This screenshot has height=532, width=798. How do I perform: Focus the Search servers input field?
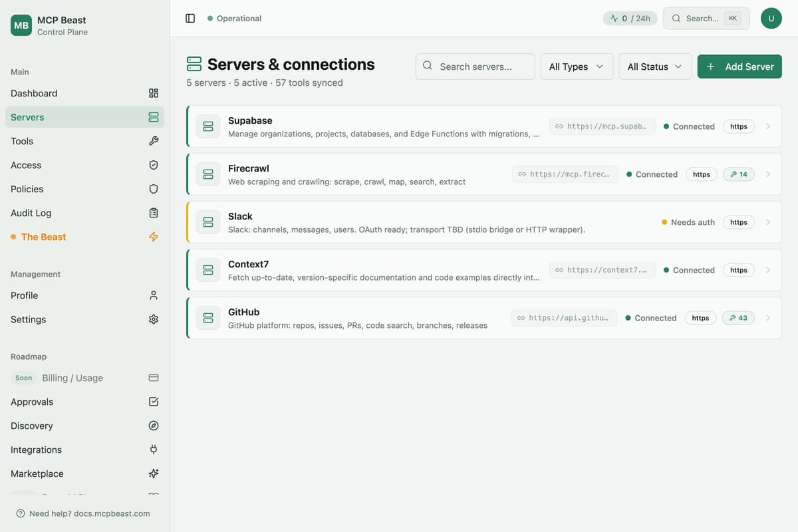(475, 66)
